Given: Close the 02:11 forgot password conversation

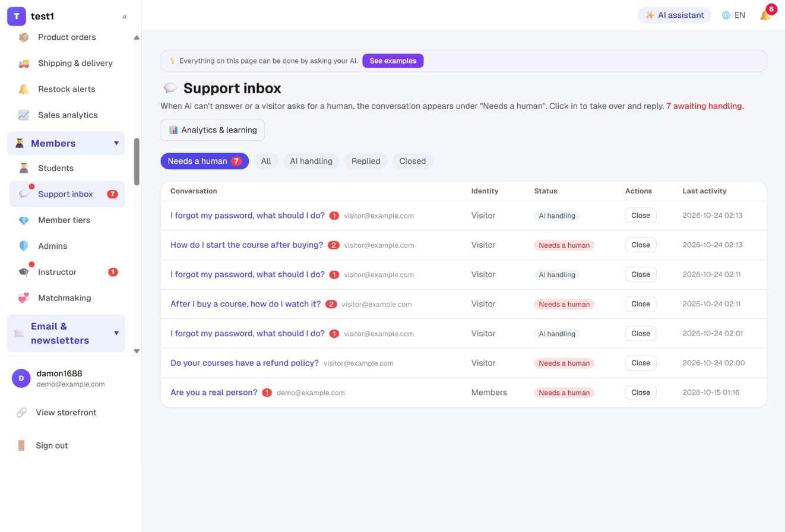Looking at the screenshot, I should click(x=641, y=274).
